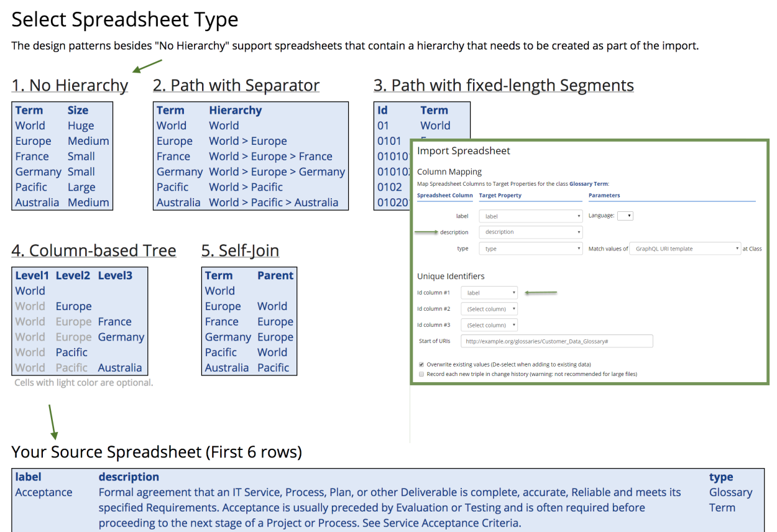
Task: Open the Id column #2 select dropdown
Action: (489, 309)
